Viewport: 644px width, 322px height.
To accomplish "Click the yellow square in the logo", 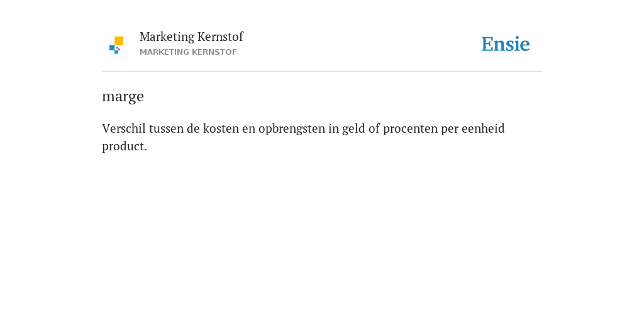I will point(119,41).
